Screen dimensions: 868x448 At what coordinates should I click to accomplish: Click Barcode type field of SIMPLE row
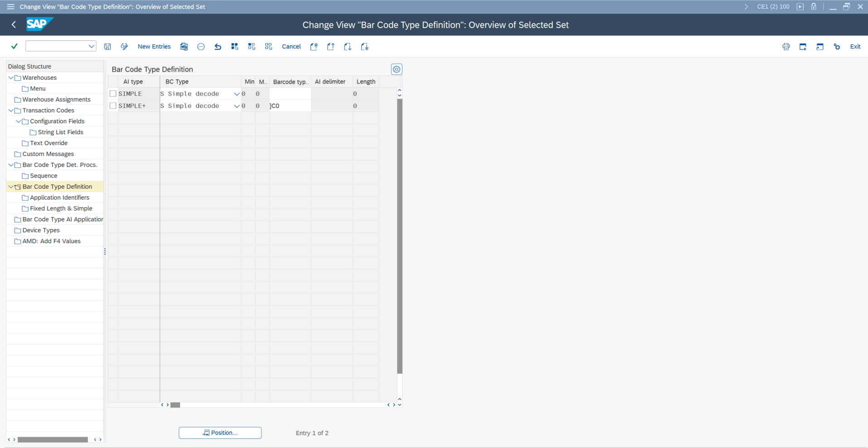(290, 94)
